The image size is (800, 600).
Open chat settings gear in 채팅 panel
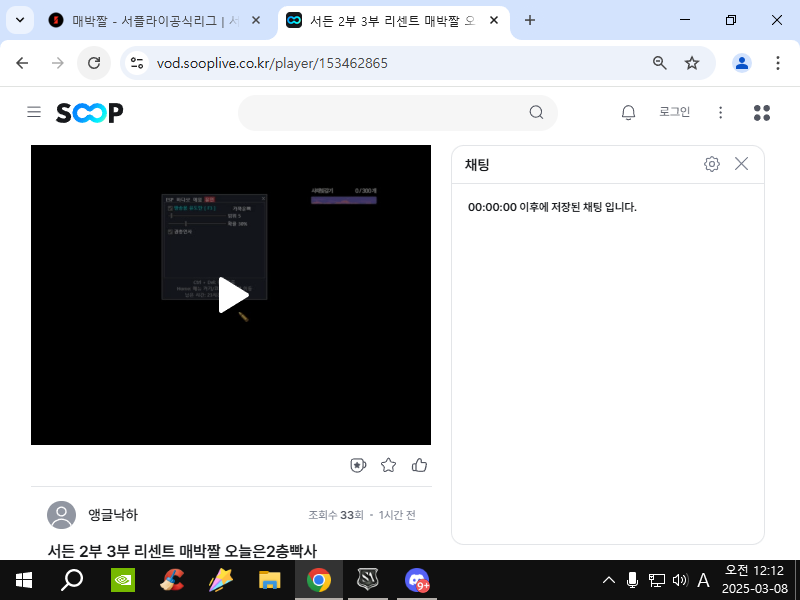pos(712,164)
